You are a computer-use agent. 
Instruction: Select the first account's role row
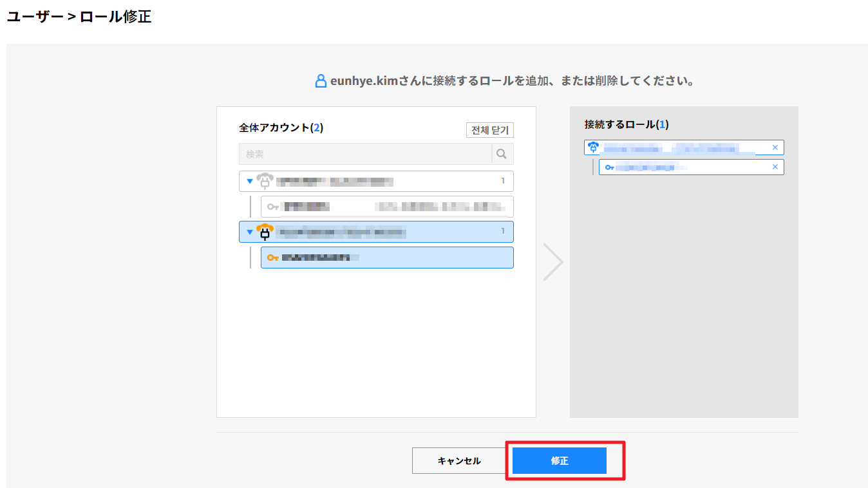[386, 207]
